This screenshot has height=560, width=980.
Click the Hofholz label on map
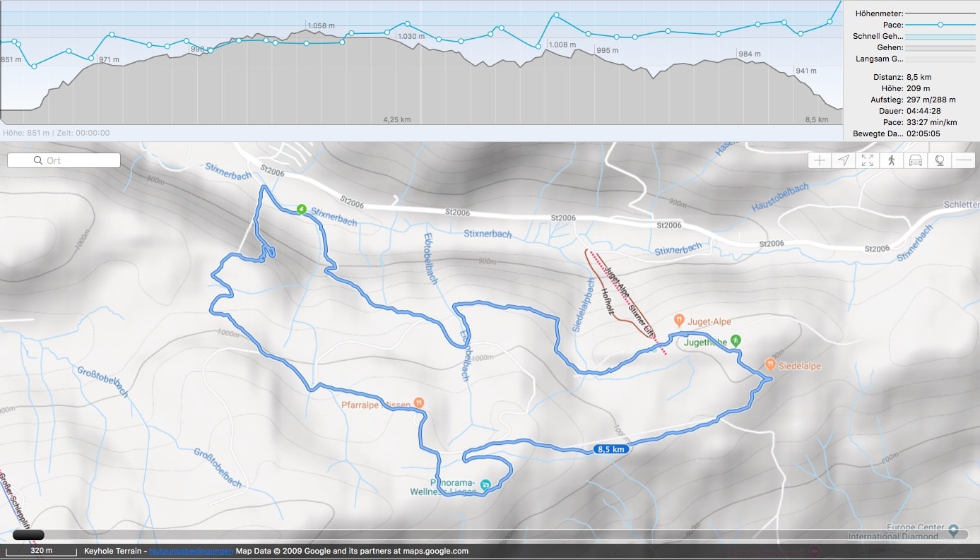click(x=607, y=300)
